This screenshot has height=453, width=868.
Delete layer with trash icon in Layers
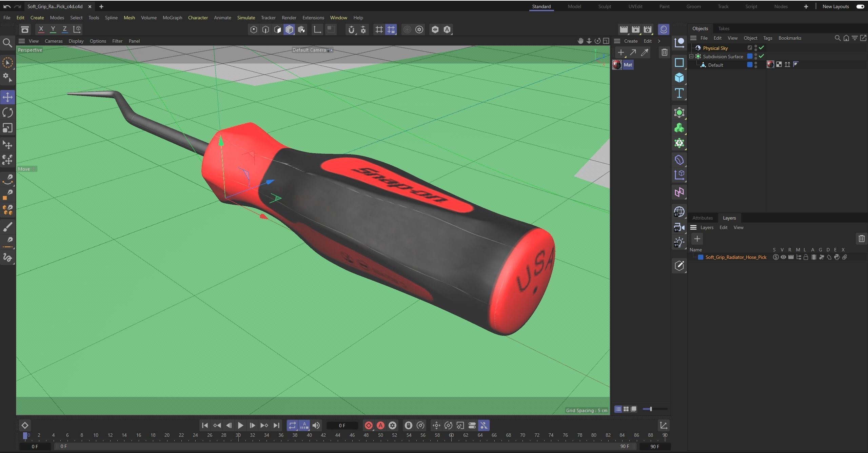[862, 239]
